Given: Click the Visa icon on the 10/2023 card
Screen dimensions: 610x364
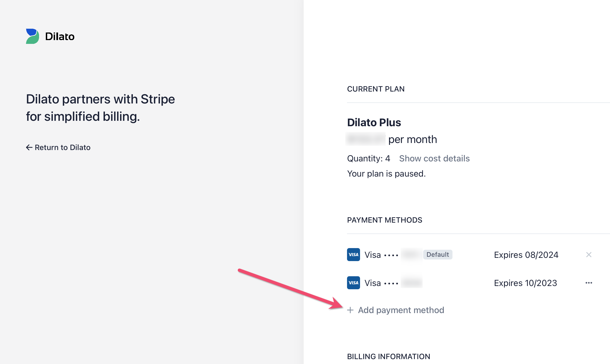Looking at the screenshot, I should tap(353, 283).
